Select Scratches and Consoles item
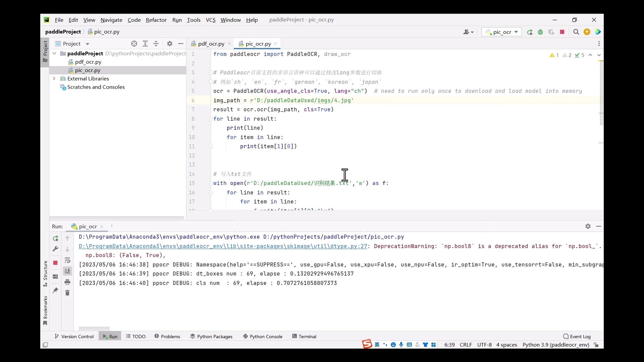Screen dimensions: 644x362 (96, 87)
